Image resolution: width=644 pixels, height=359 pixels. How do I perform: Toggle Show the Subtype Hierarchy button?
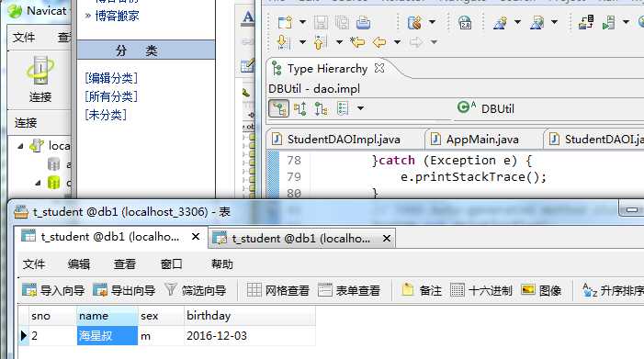tap(321, 108)
